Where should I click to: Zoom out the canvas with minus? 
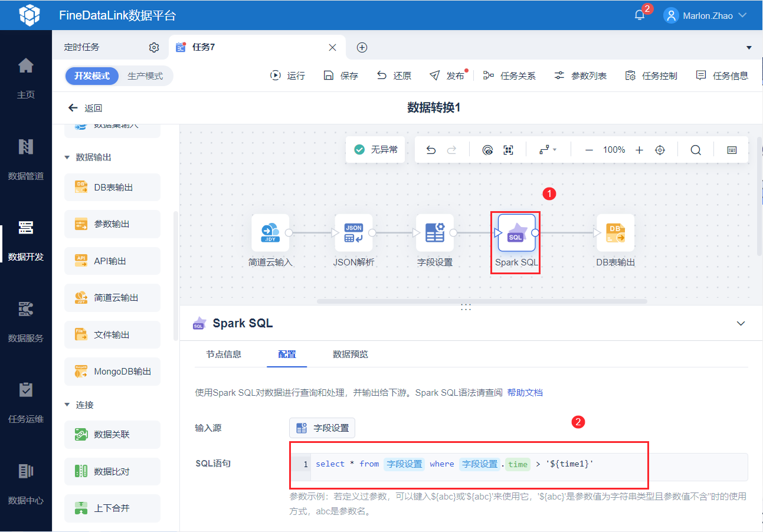(x=589, y=150)
